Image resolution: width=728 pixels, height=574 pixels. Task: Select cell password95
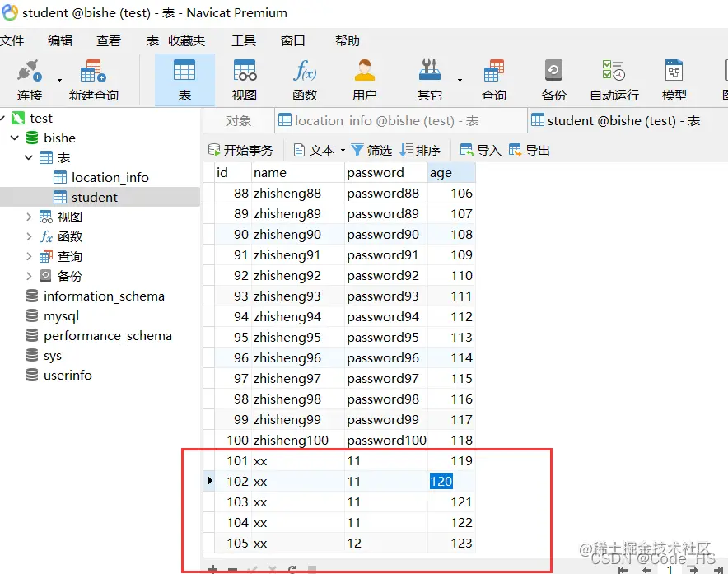tap(386, 337)
